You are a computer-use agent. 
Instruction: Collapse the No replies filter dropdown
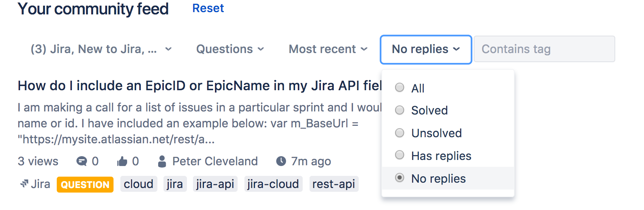pos(426,50)
